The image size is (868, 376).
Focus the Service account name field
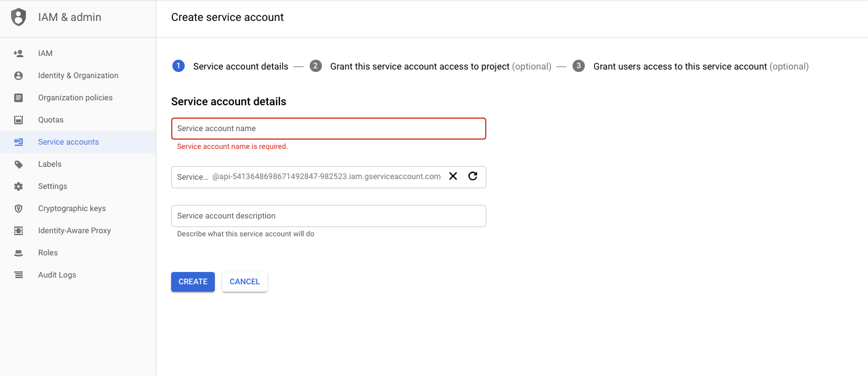[329, 129]
